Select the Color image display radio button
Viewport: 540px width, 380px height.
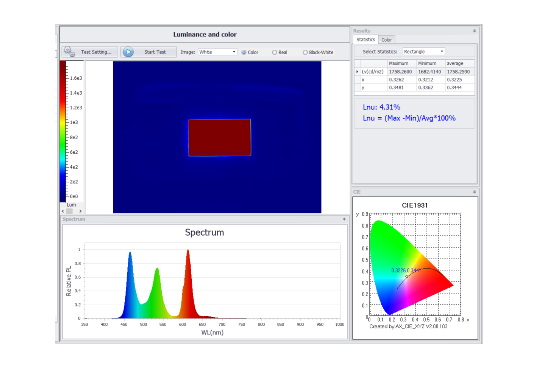[244, 52]
